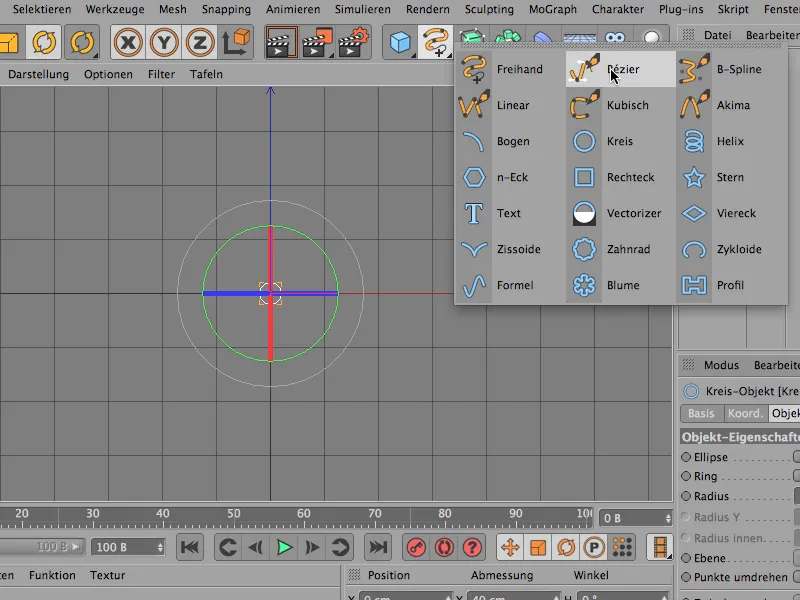Viewport: 800px width, 600px height.
Task: Render to picture viewer
Action: click(317, 42)
